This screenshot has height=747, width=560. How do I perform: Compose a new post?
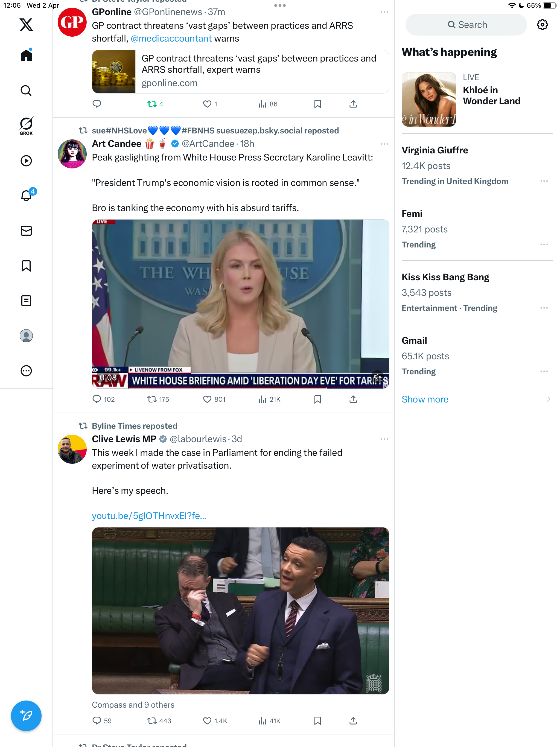point(26,716)
